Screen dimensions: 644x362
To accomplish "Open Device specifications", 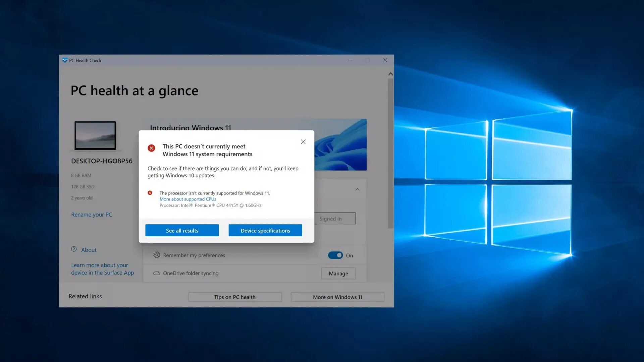I will (265, 231).
